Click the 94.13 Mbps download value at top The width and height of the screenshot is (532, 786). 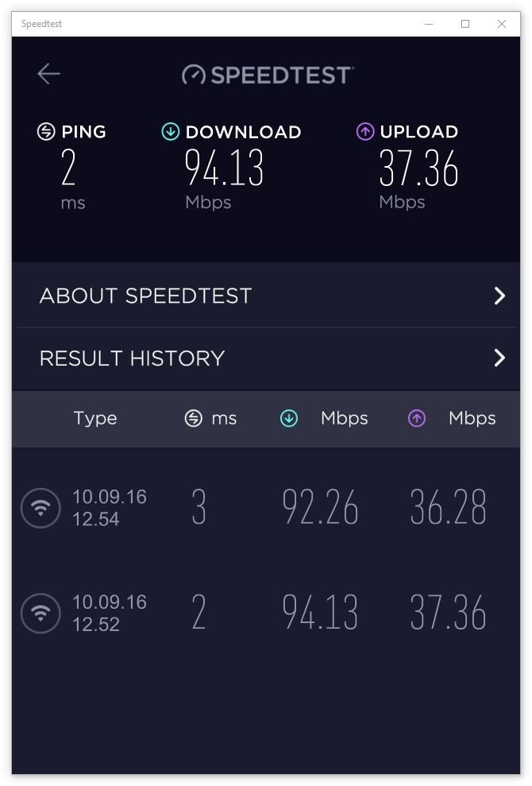(x=224, y=168)
